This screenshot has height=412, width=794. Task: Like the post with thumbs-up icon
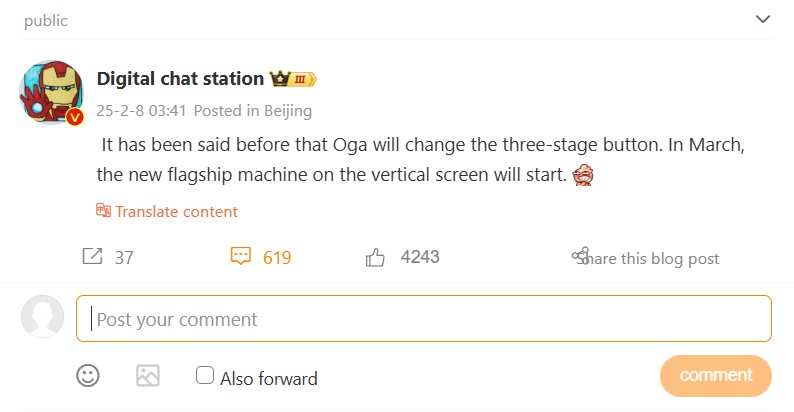pyautogui.click(x=376, y=258)
